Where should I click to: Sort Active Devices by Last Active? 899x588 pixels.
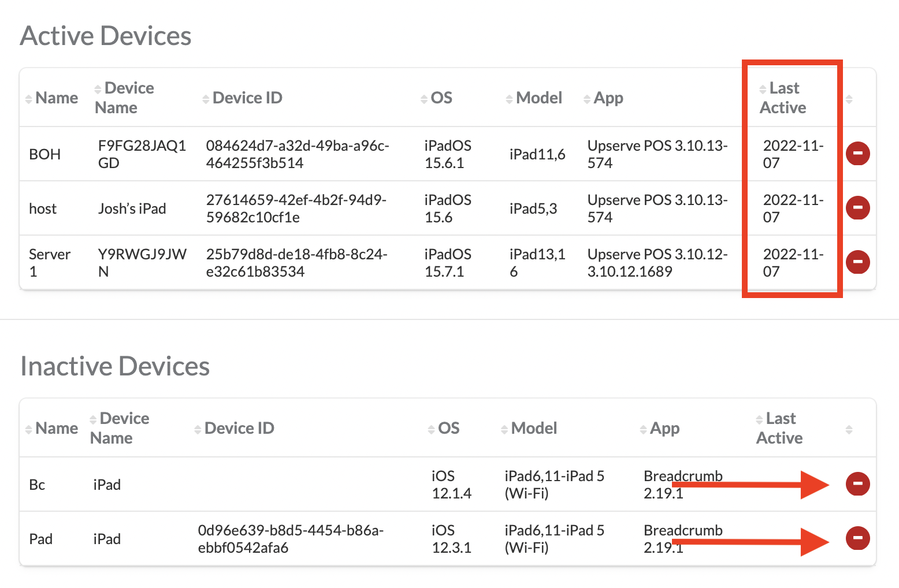tap(782, 98)
